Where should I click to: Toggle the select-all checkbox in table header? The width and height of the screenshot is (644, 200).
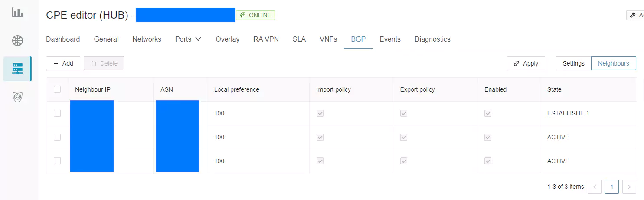[57, 89]
